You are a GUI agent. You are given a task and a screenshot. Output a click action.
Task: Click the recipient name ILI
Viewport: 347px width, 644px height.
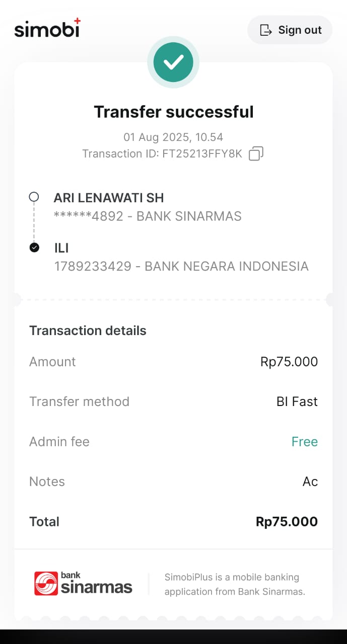[x=61, y=248]
